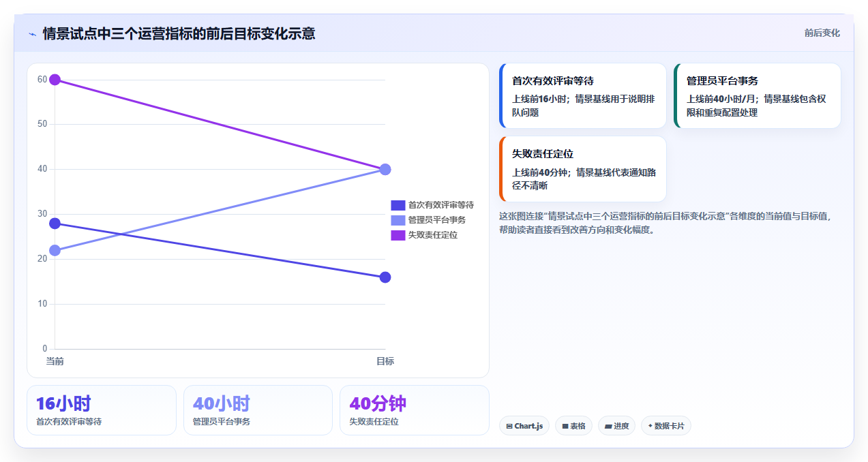Click the 失败责任定位 legend label
868x462 pixels.
point(432,235)
